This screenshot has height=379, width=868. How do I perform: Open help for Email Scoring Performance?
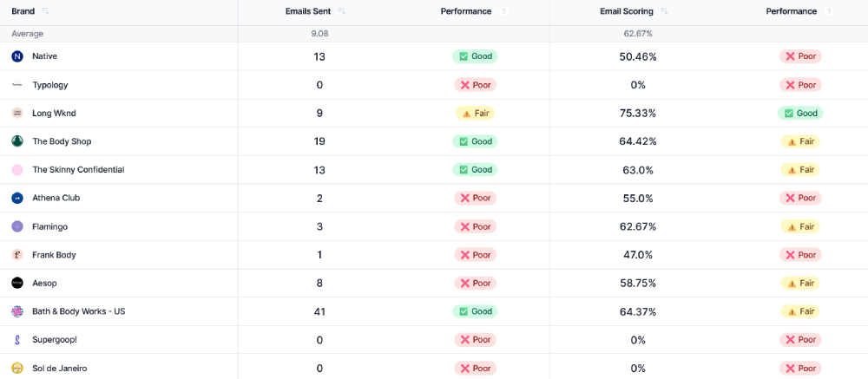coord(829,11)
